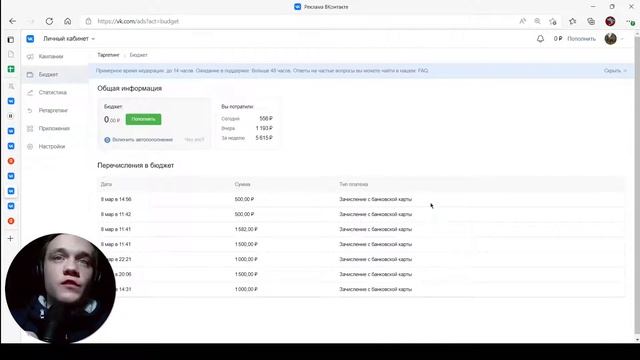Click the page vertical scrollbar

[637, 186]
